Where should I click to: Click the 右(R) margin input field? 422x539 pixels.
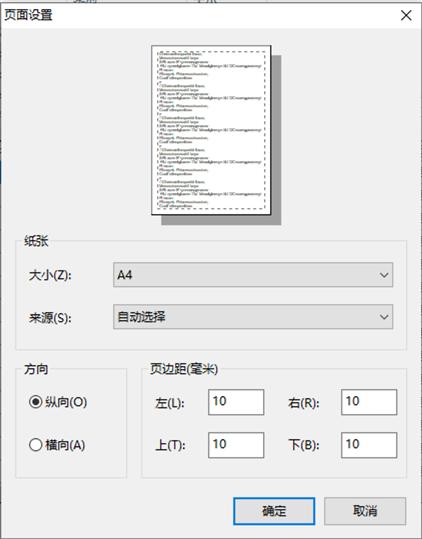[x=369, y=402]
